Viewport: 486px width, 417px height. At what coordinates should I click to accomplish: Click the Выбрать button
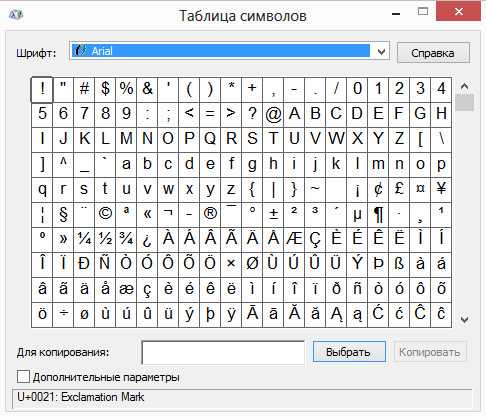tap(349, 352)
